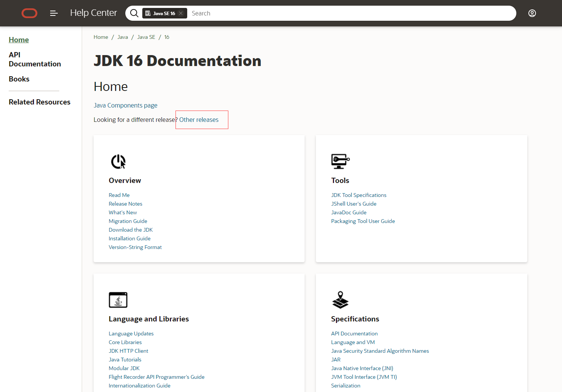
Task: Select API Documentation in the sidebar
Action: click(35, 59)
